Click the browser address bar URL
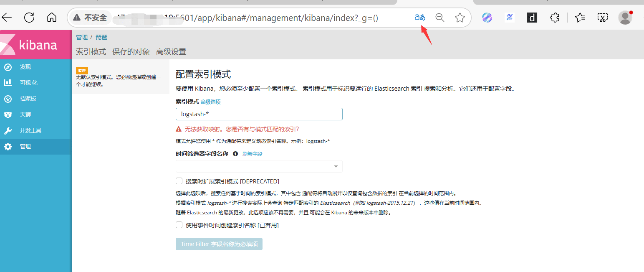This screenshot has width=644, height=272. point(247,18)
